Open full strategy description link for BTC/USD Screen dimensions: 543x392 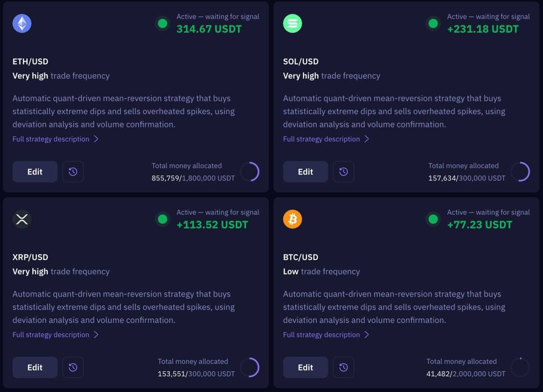[326, 335]
